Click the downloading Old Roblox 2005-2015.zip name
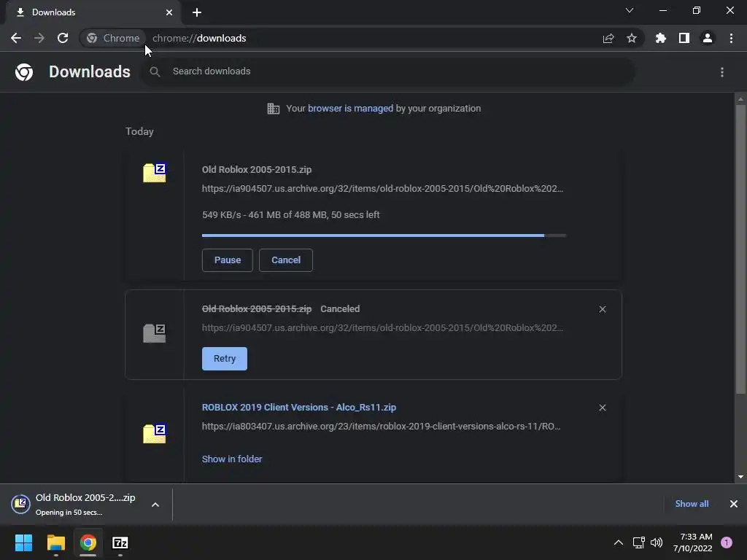This screenshot has height=560, width=747. (x=257, y=169)
